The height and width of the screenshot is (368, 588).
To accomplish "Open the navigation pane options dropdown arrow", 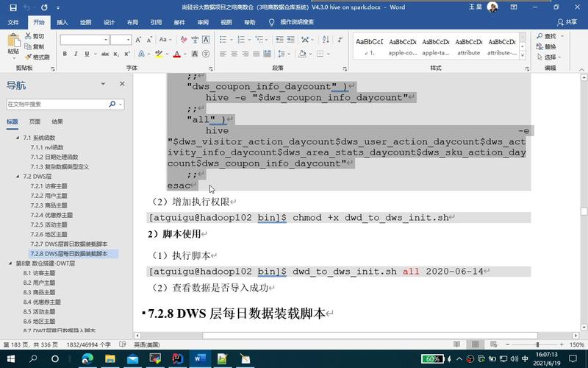I will coord(103,84).
